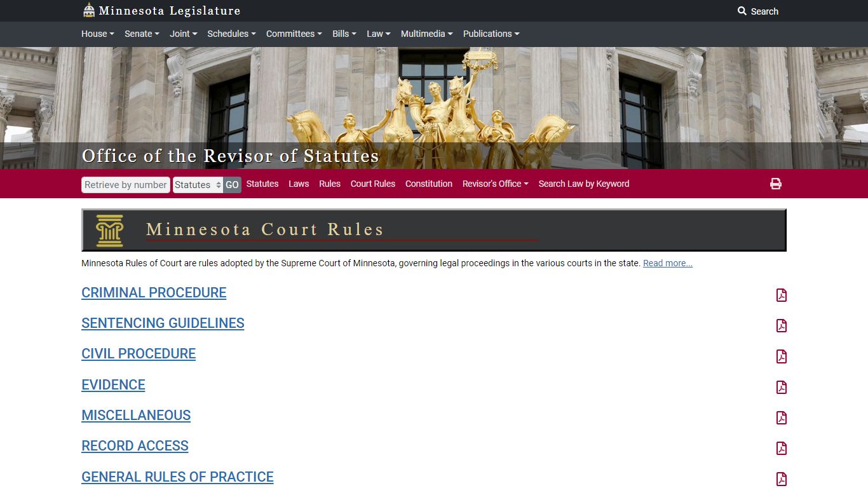The image size is (868, 488).
Task: Open Criminal Procedure PDF icon
Action: click(x=782, y=295)
